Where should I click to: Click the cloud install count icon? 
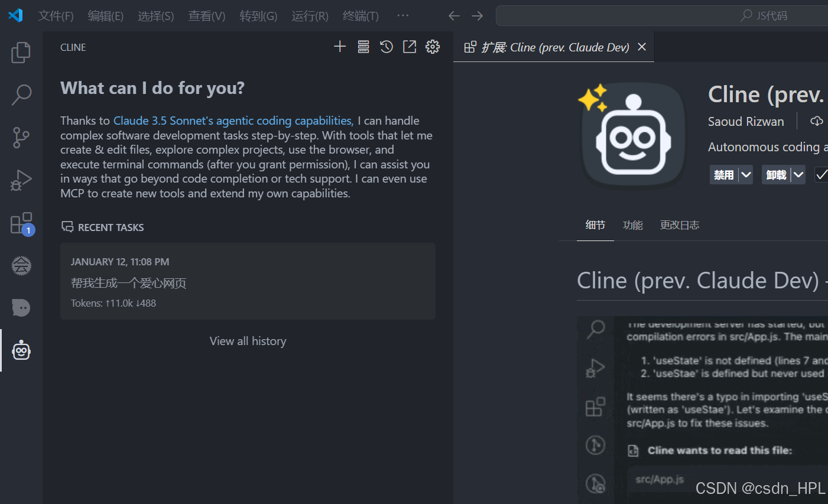[817, 121]
